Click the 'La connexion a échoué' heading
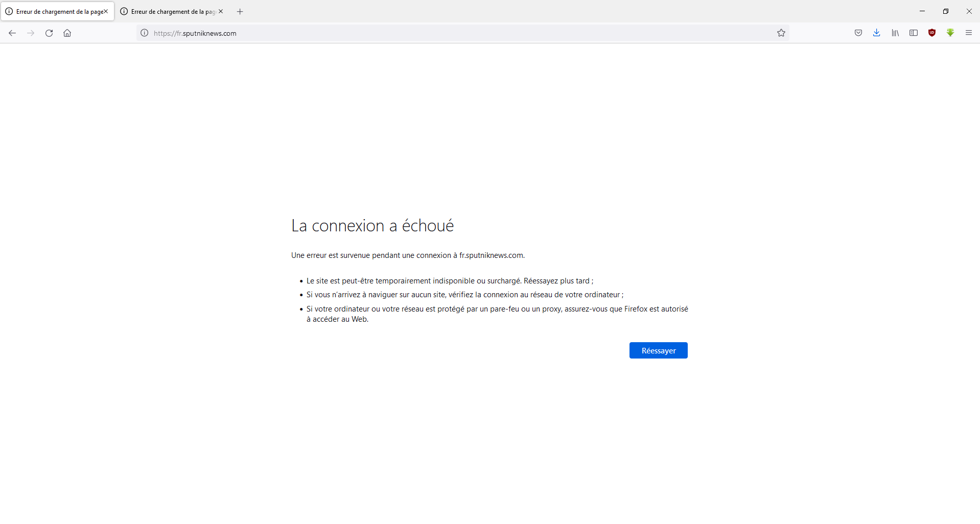The height and width of the screenshot is (524, 980). [x=372, y=226]
